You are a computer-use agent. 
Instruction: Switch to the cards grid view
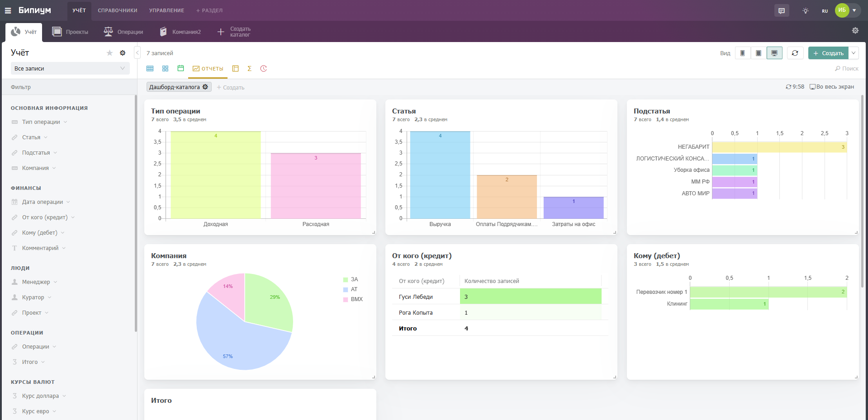pos(166,69)
